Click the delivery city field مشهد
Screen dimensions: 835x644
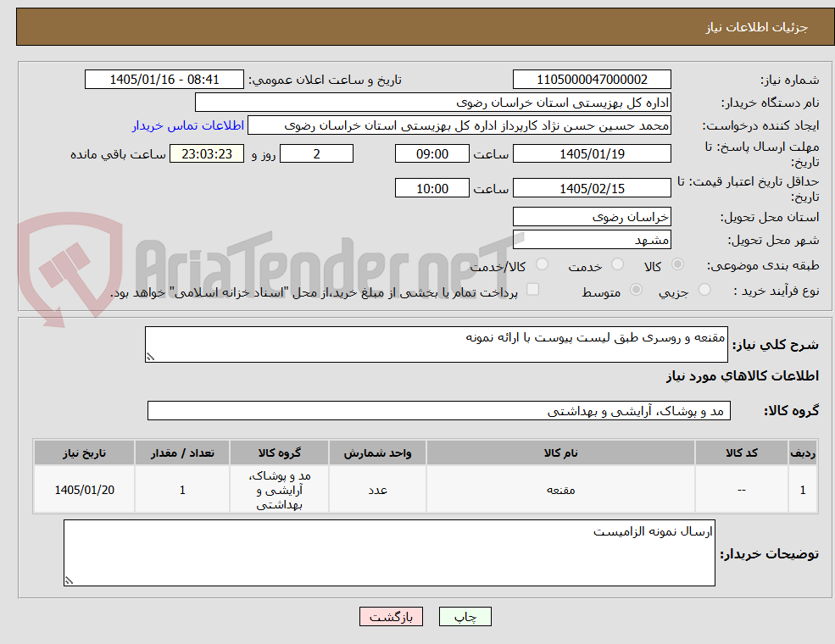[592, 240]
